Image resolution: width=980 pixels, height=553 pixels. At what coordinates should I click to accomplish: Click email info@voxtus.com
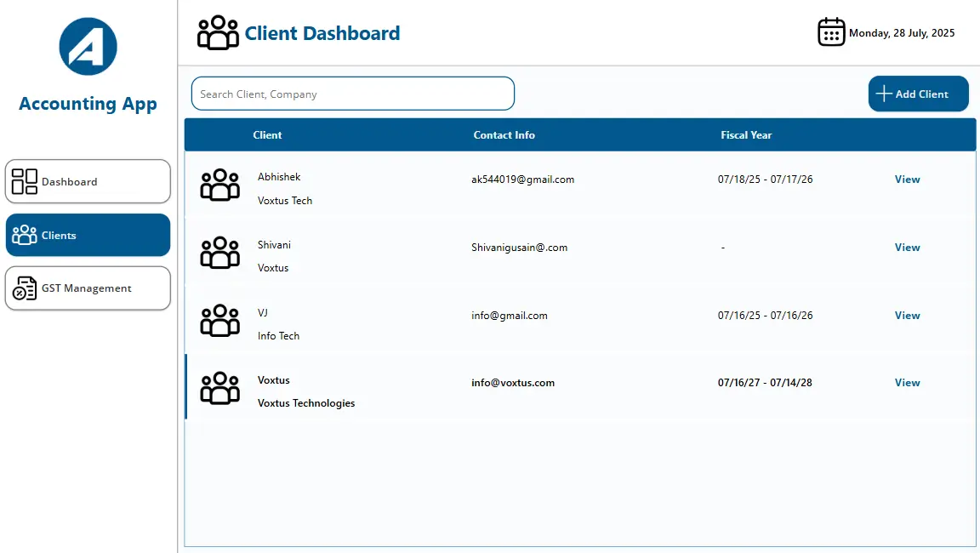coord(512,383)
